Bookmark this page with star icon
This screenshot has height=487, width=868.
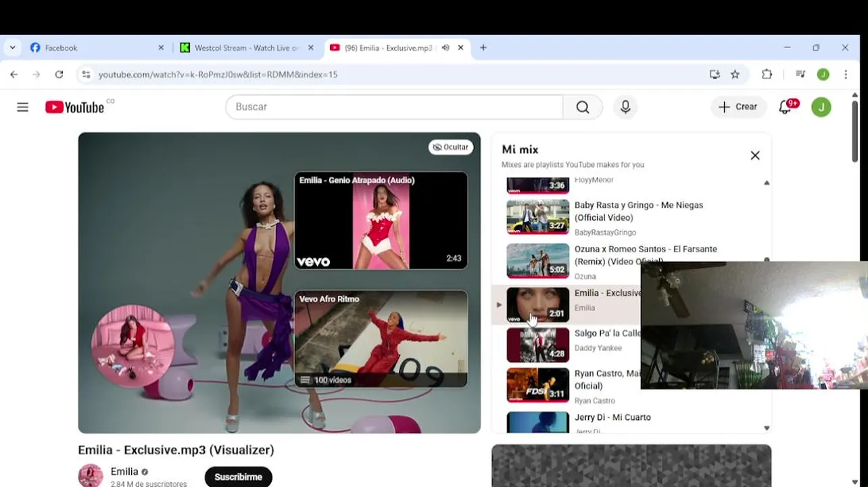tap(735, 74)
